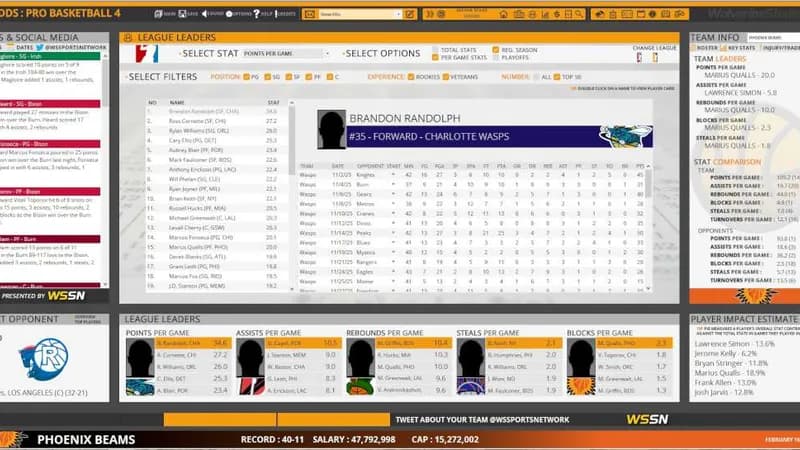This screenshot has width=800, height=450.
Task: Toggle the Veterans experience checkbox
Action: pyautogui.click(x=445, y=77)
